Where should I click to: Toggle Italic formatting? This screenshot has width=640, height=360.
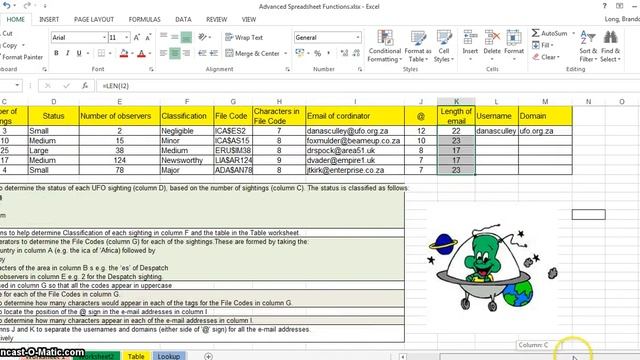[x=67, y=53]
